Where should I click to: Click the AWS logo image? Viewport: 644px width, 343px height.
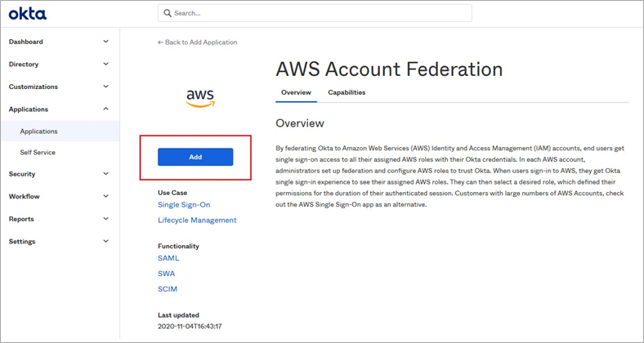click(200, 99)
